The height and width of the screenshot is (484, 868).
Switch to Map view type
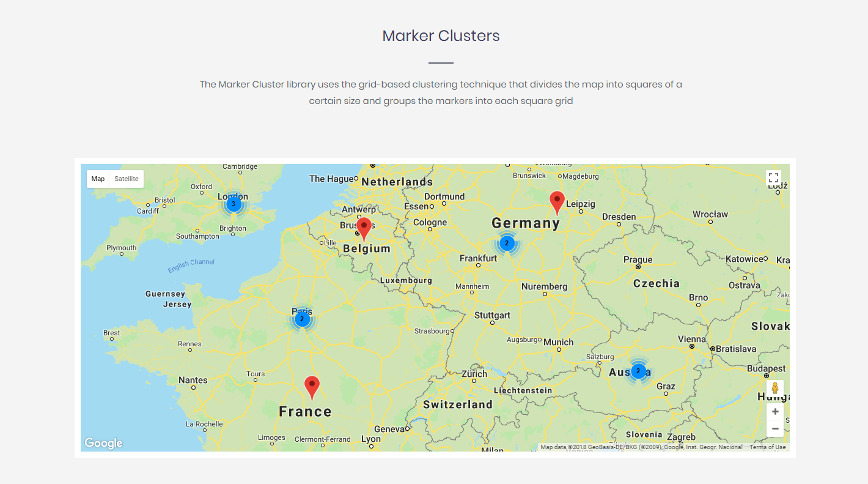coord(98,179)
